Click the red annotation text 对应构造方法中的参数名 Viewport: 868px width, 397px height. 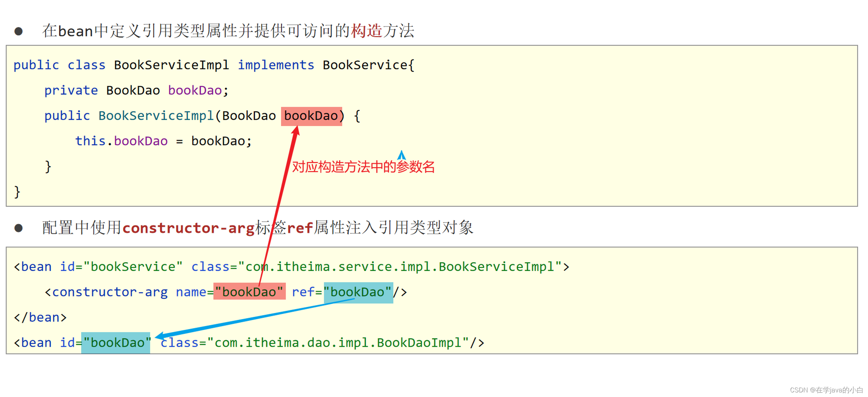[363, 167]
